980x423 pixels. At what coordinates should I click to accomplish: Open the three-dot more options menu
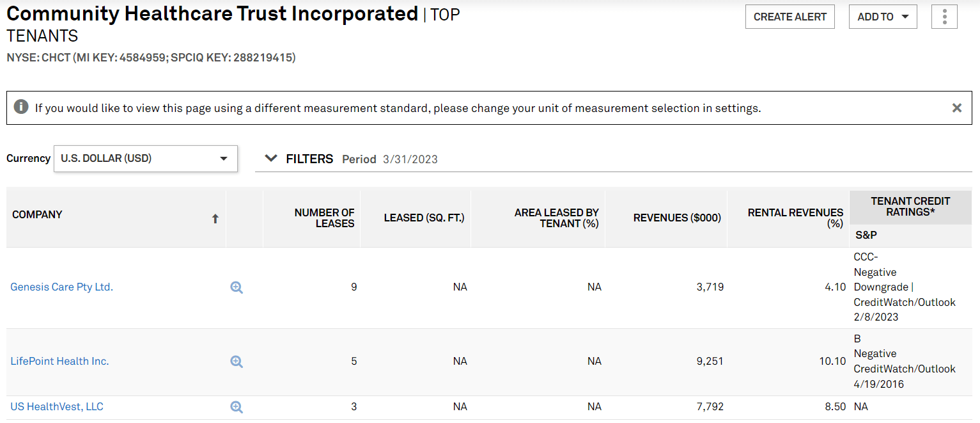944,17
